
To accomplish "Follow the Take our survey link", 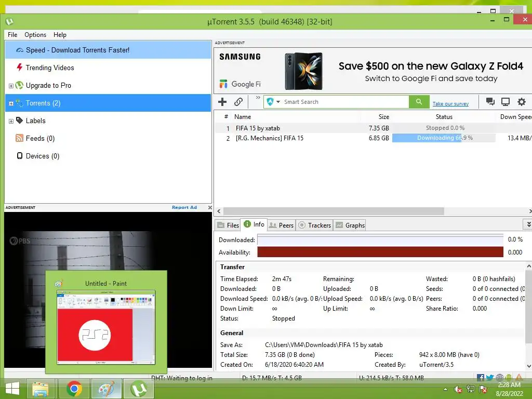I will pyautogui.click(x=450, y=104).
